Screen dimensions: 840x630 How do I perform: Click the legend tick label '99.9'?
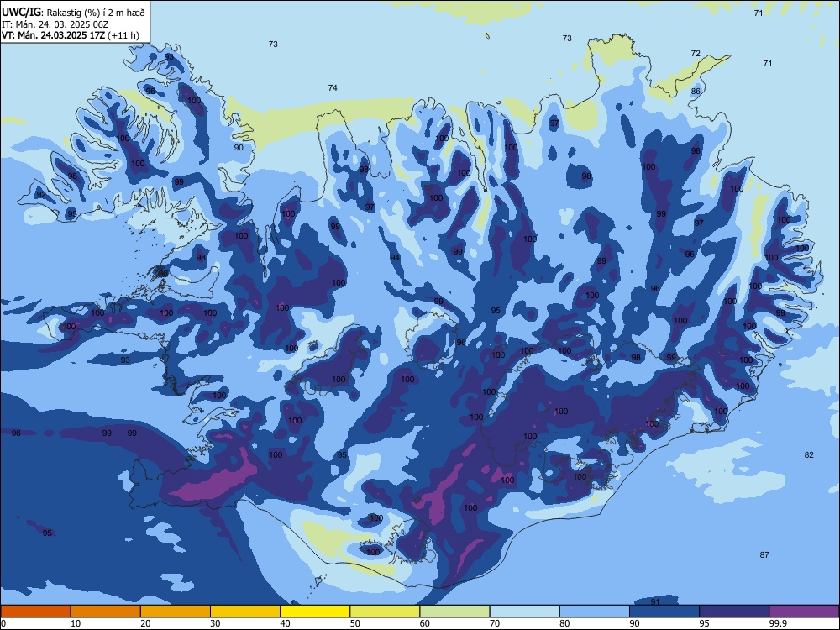[778, 623]
